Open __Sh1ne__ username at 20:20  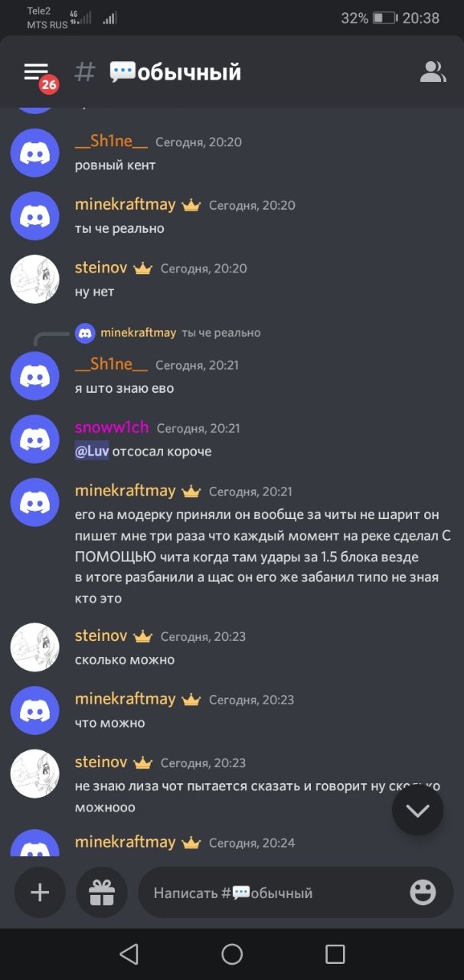pos(111,141)
